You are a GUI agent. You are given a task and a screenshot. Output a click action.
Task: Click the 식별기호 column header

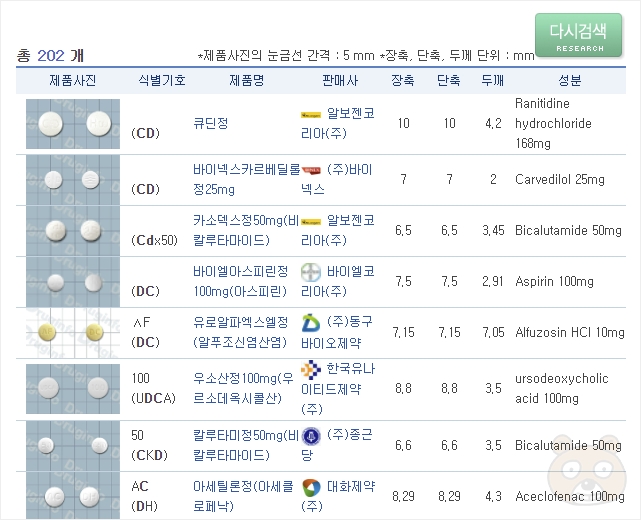click(162, 80)
